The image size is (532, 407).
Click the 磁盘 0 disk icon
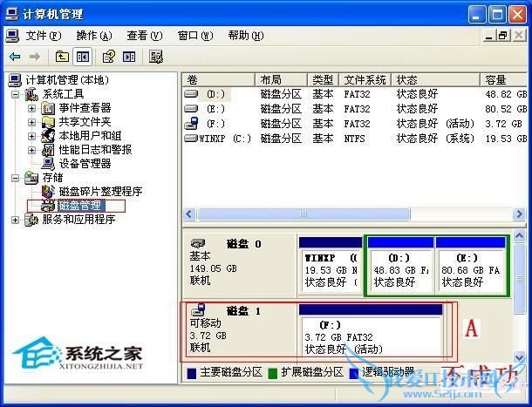(x=198, y=243)
